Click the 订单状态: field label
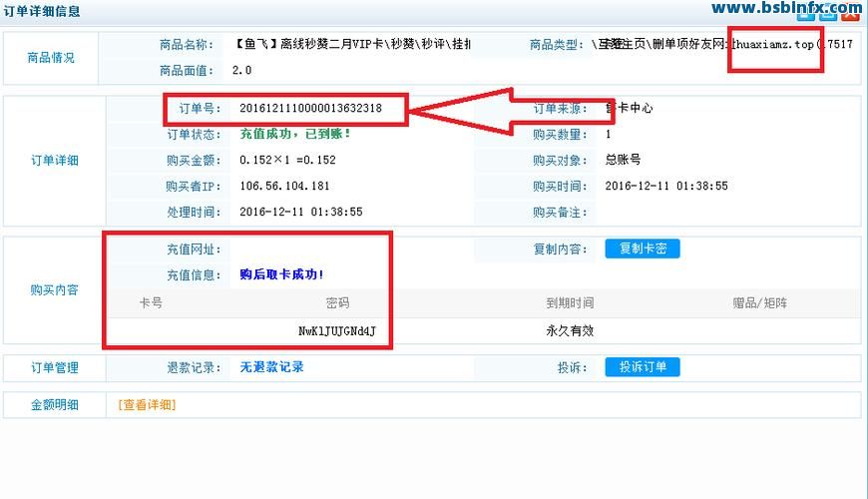868x499 pixels. click(194, 134)
